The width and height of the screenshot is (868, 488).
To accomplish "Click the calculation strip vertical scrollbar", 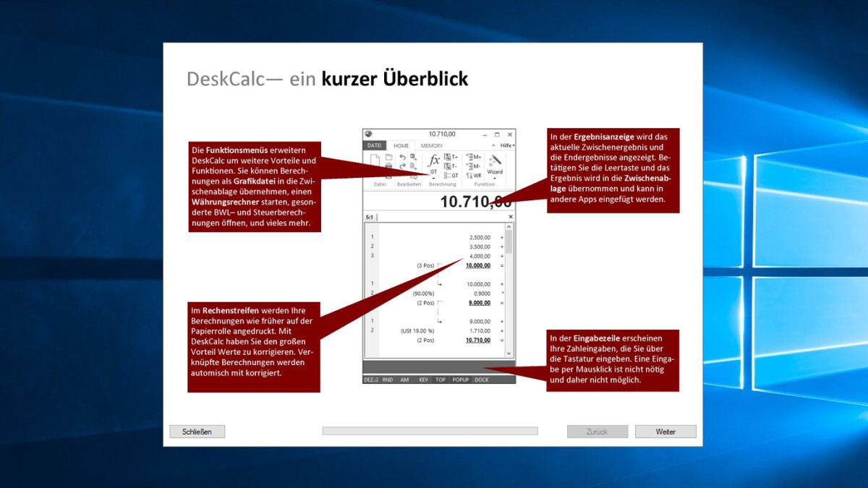I will click(509, 289).
